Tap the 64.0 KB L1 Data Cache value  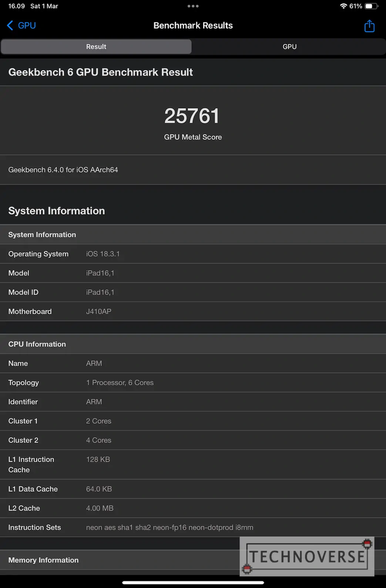[99, 489]
